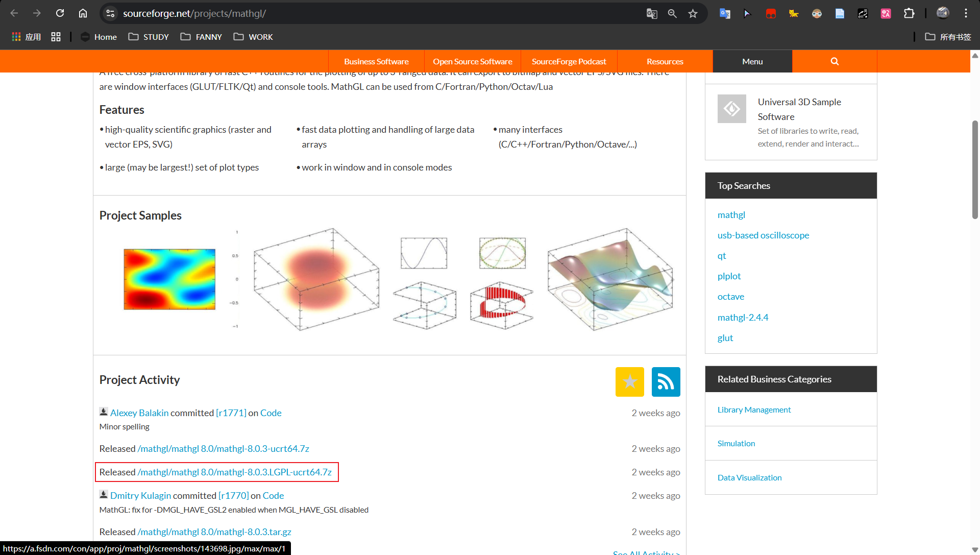
Task: Open the browser extensions puzzle icon
Action: coord(909,14)
